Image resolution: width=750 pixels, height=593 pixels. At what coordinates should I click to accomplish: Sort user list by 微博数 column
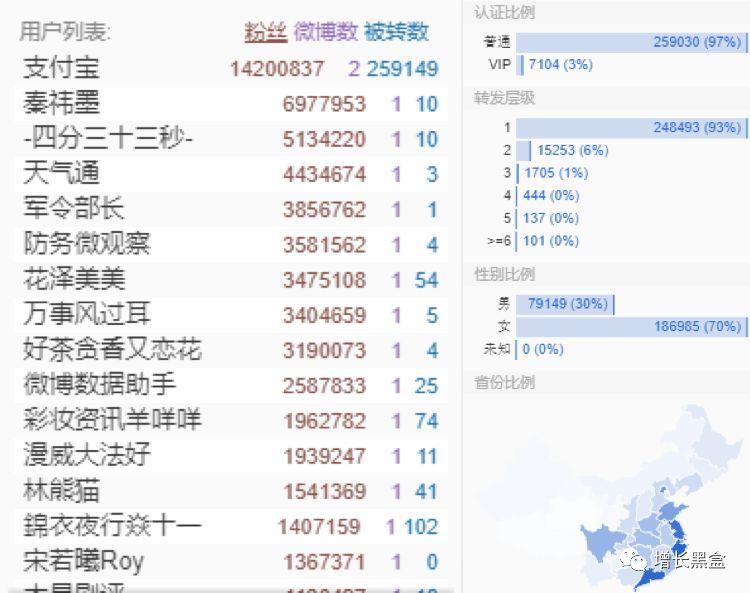pos(325,32)
